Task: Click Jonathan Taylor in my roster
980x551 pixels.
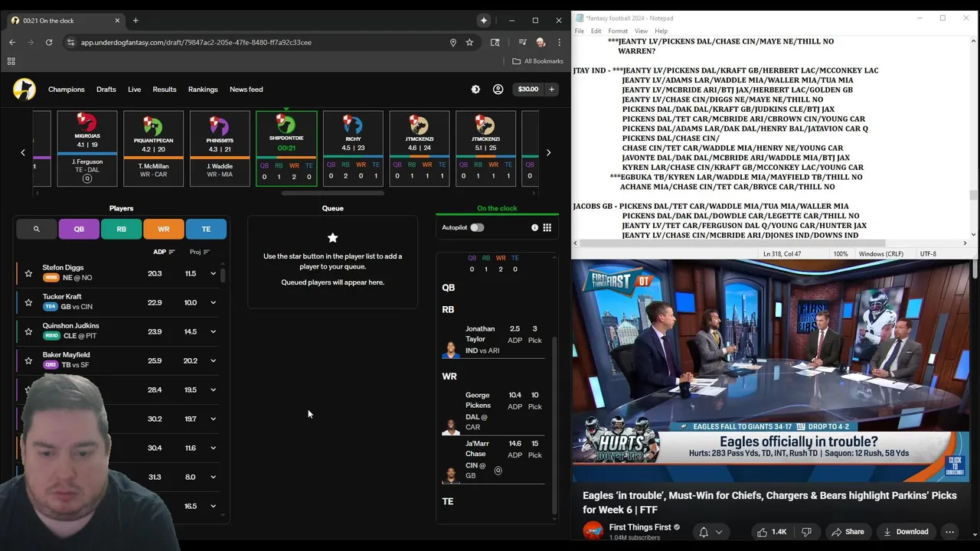Action: click(x=493, y=340)
